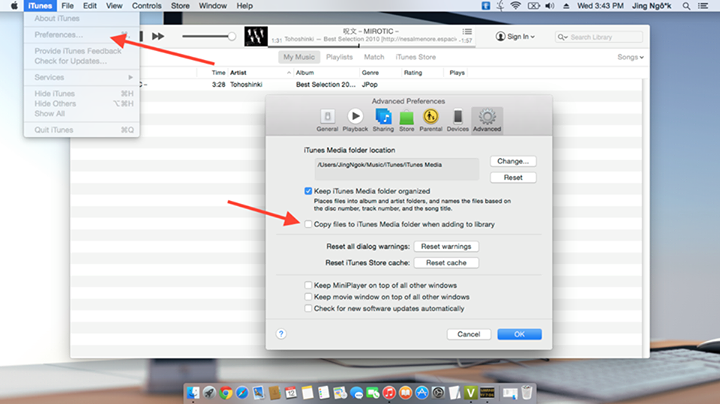Open Finder from the Dock

pos(193,391)
